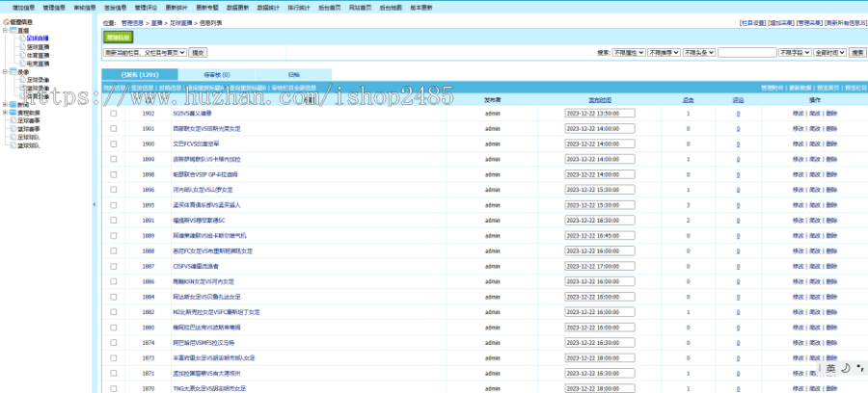Open the 不限推荐 search dropdown
This screenshot has width=868, height=393.
(664, 53)
